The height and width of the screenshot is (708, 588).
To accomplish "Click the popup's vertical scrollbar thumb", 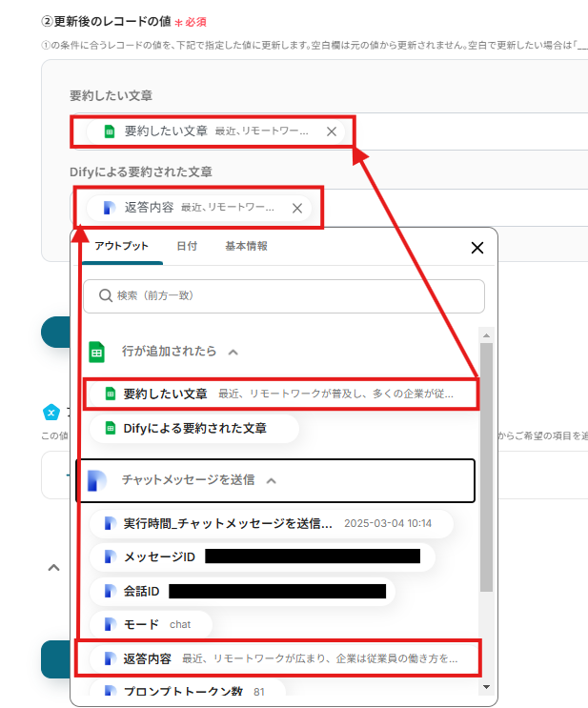I will (486, 467).
